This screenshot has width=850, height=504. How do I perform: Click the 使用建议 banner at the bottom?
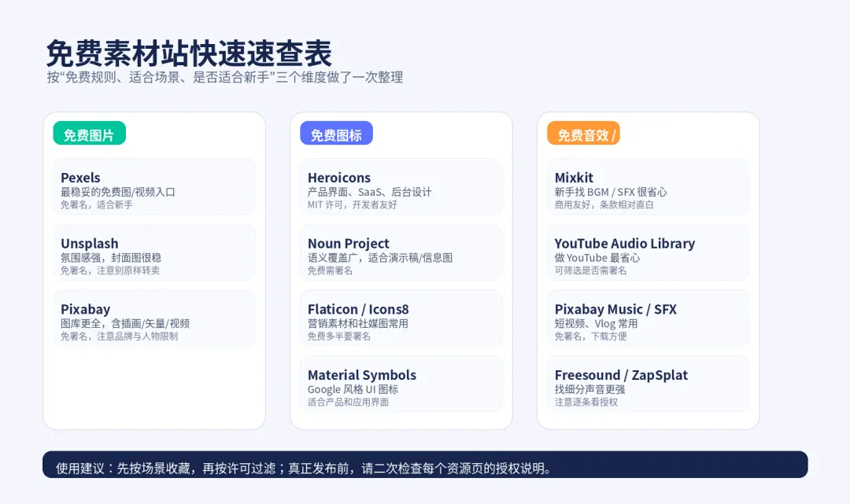425,465
